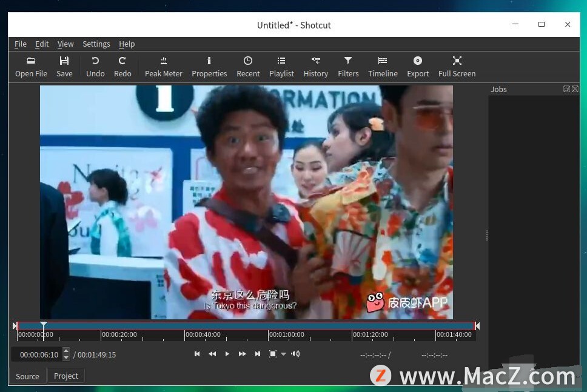The width and height of the screenshot is (587, 392).
Task: Open the Help menu
Action: 127,44
